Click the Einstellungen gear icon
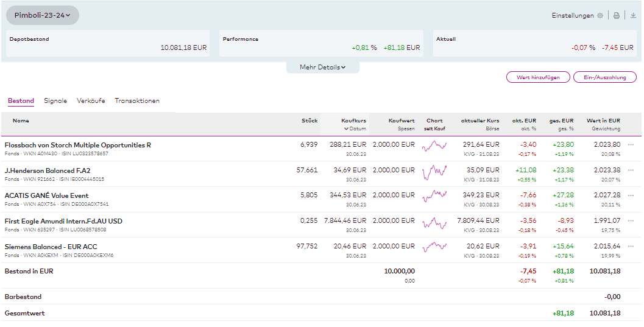The width and height of the screenshot is (644, 327). point(600,16)
